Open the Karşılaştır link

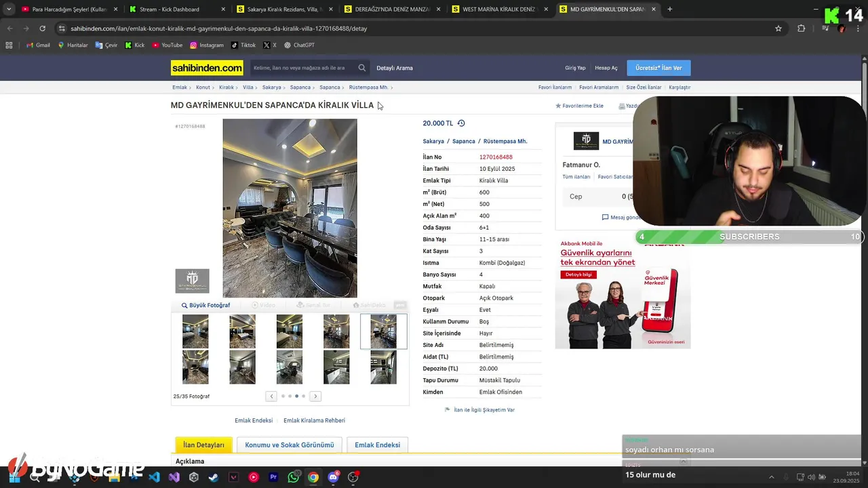click(x=679, y=87)
